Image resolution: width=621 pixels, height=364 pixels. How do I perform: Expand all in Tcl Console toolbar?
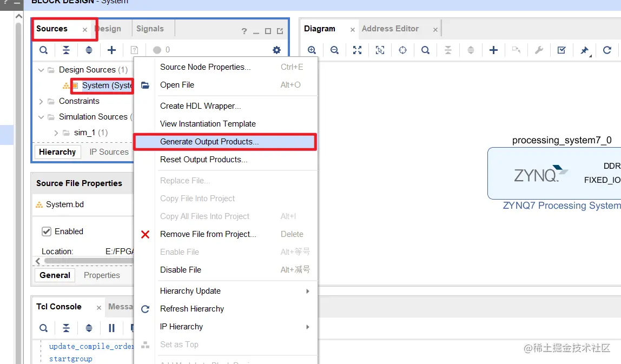coord(89,328)
